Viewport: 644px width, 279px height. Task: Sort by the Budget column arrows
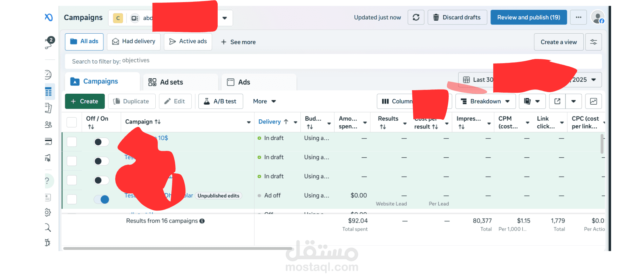tap(310, 127)
